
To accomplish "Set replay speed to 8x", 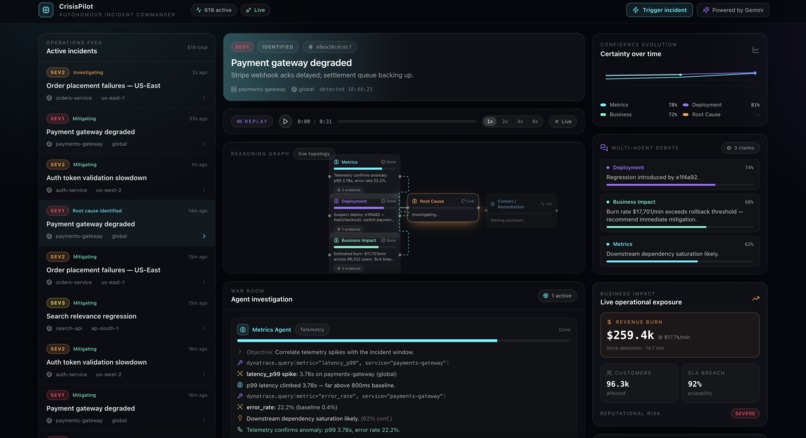I will pyautogui.click(x=535, y=121).
